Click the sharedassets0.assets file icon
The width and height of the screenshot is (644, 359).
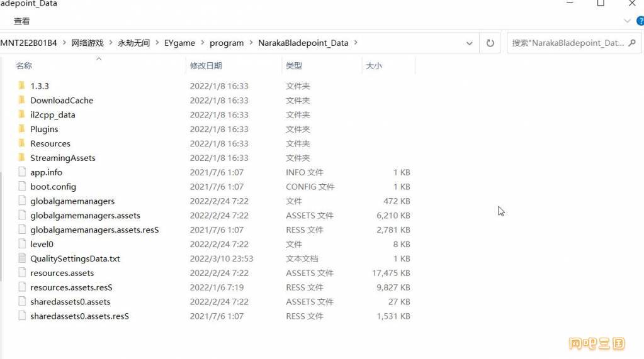(x=22, y=301)
